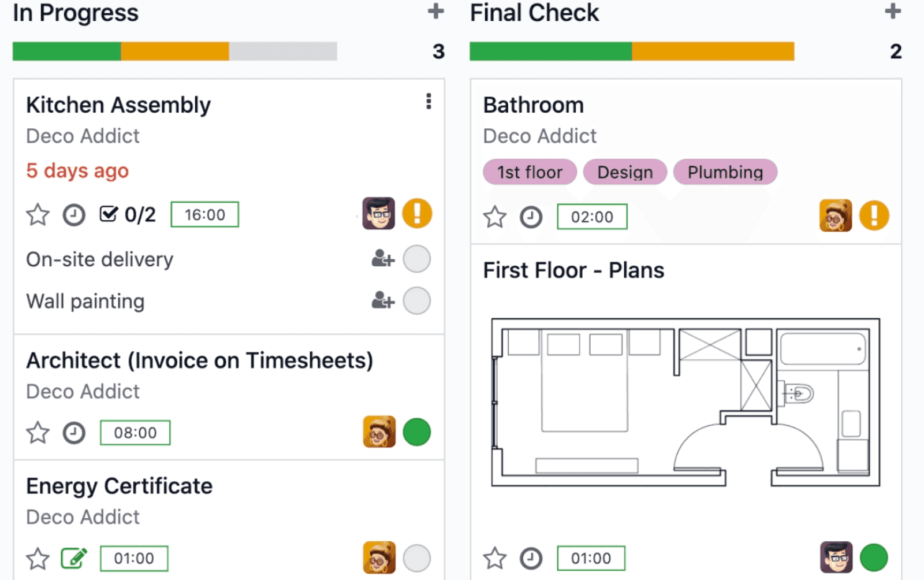The width and height of the screenshot is (924, 580).
Task: Assign someone to On-site delivery subtask
Action: [x=382, y=259]
